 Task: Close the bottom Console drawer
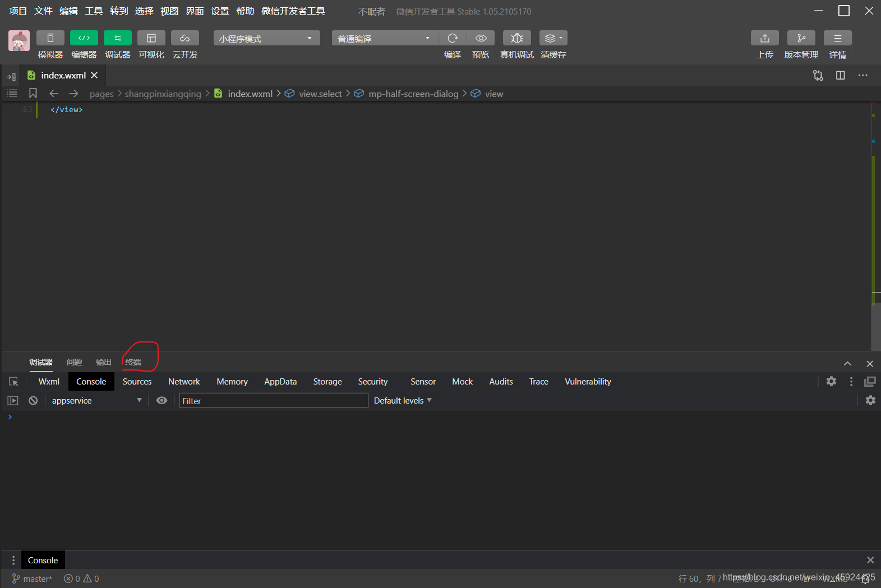tap(870, 560)
